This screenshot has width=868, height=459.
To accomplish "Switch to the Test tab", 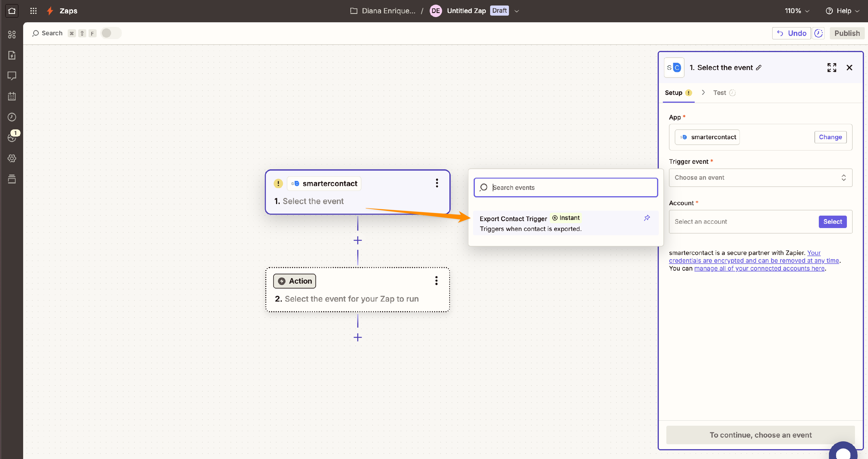I will 719,93.
